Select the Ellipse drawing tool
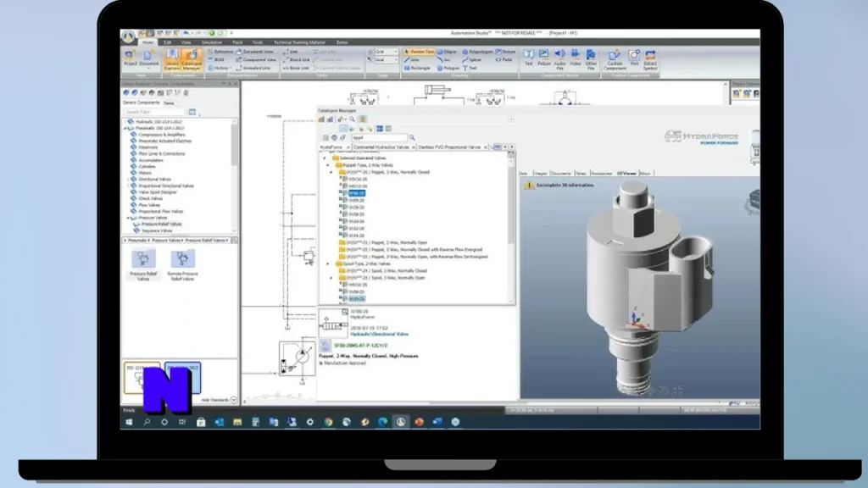Image resolution: width=868 pixels, height=488 pixels. [448, 52]
